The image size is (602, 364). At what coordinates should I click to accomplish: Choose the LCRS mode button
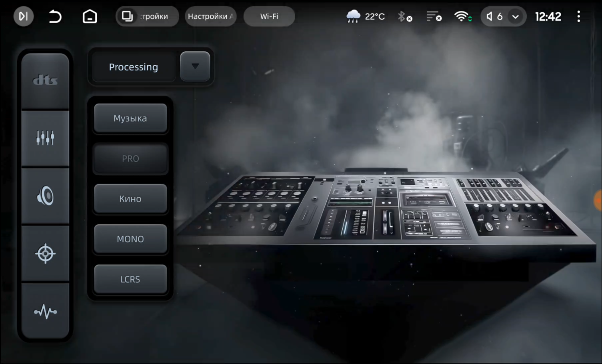tap(130, 279)
